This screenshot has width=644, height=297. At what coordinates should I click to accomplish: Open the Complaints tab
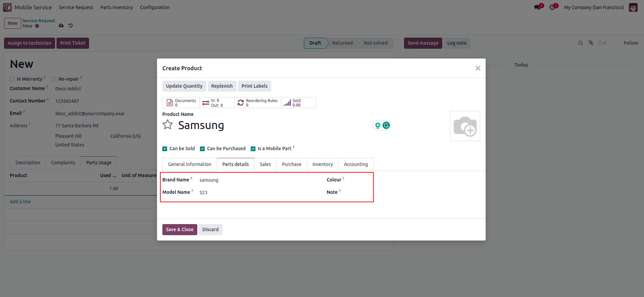coord(63,163)
